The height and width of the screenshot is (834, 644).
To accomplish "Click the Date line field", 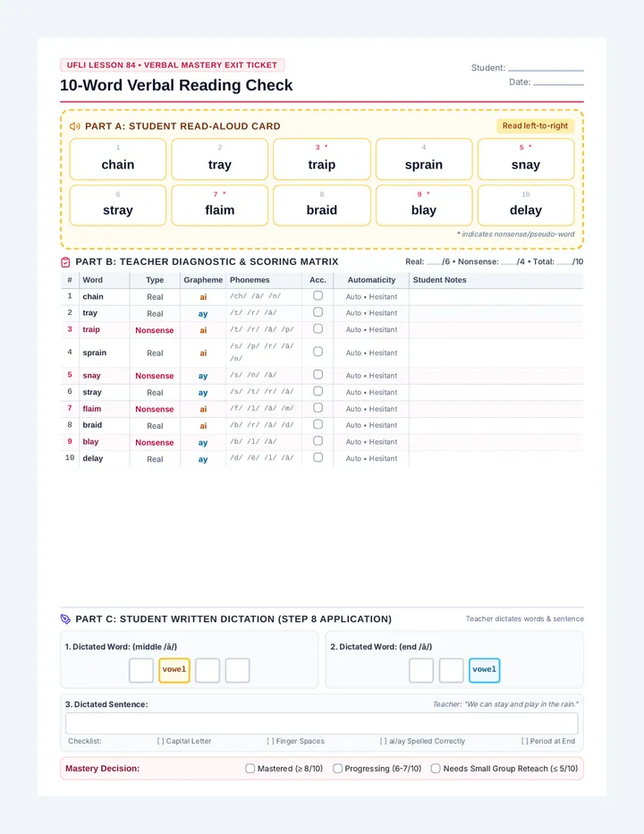I will pos(558,82).
